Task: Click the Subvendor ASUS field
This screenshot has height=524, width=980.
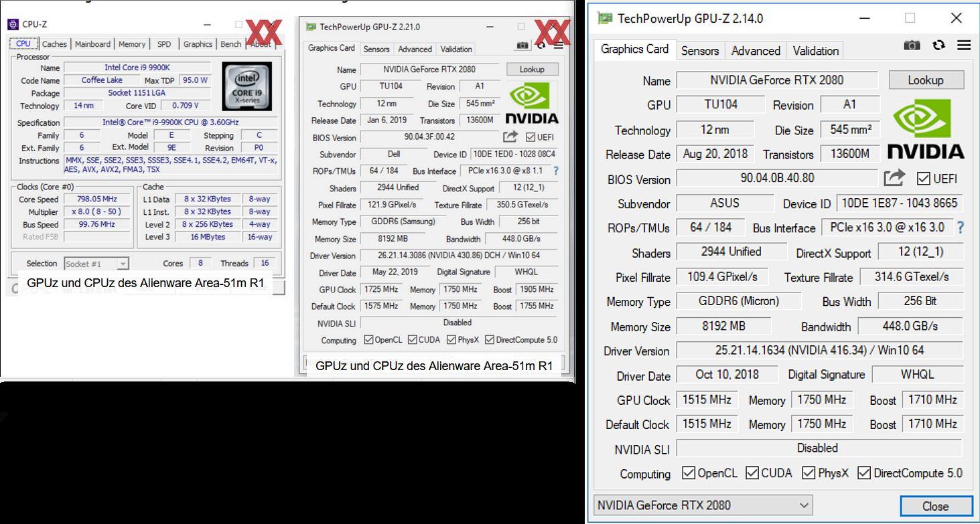Action: [x=725, y=203]
